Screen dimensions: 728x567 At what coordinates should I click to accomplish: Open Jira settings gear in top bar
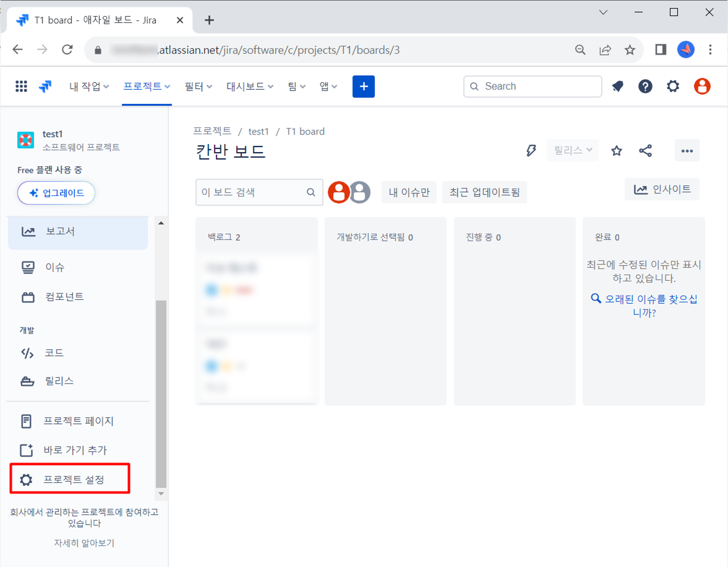pyautogui.click(x=673, y=86)
